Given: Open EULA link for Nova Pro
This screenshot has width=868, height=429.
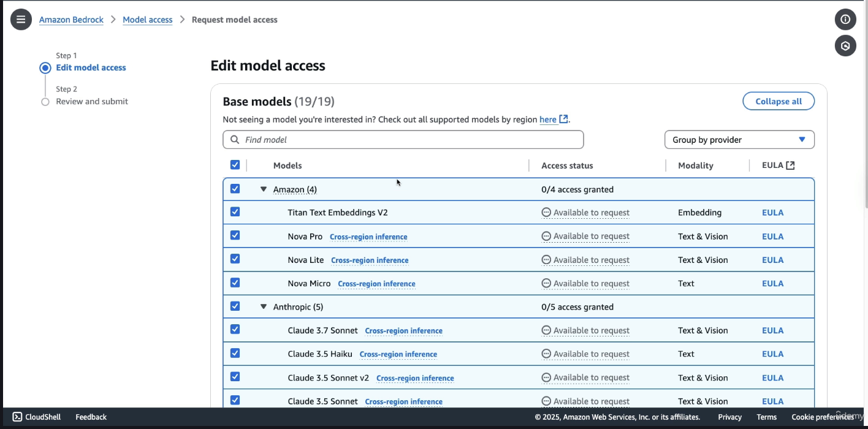Looking at the screenshot, I should [772, 237].
